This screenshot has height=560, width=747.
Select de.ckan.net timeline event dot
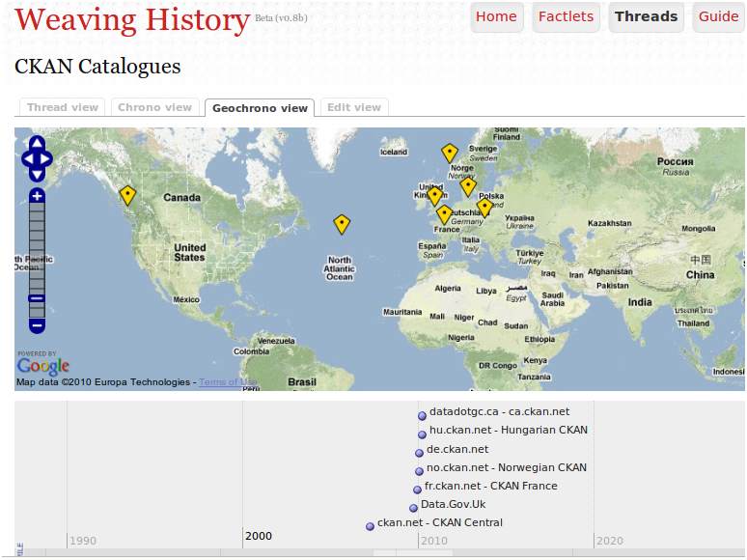419,453
